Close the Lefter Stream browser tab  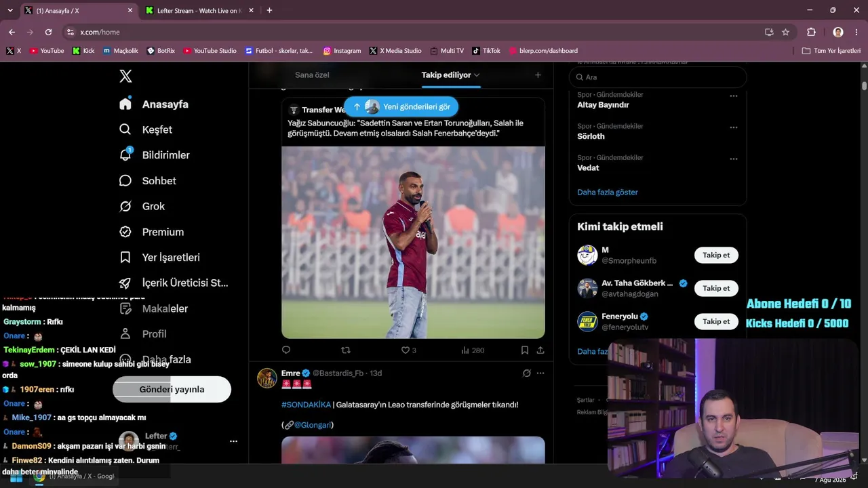[251, 11]
